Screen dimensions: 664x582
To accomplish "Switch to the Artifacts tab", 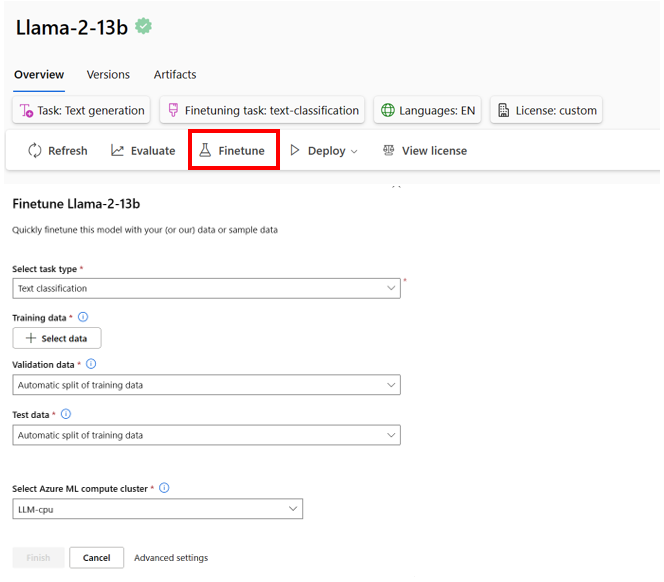I will [x=175, y=75].
